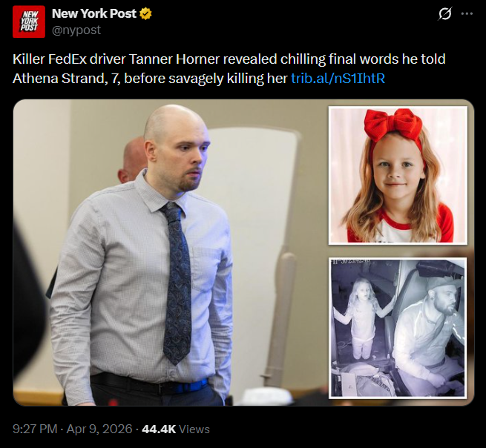Click the patterned necktie in the photo

click(x=177, y=282)
